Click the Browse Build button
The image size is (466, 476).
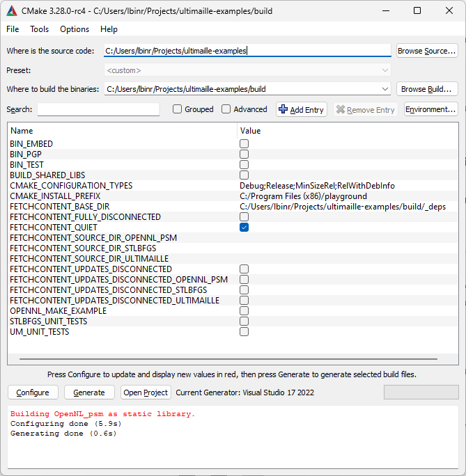(427, 89)
